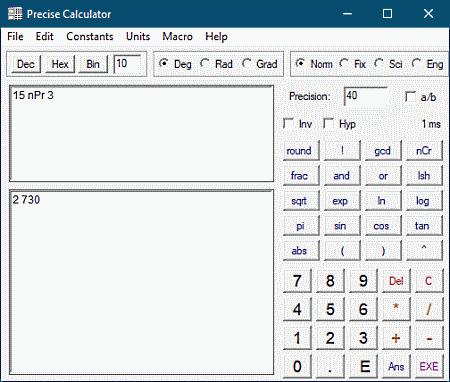450x382 pixels.
Task: Click the EXE execute button
Action: click(429, 367)
